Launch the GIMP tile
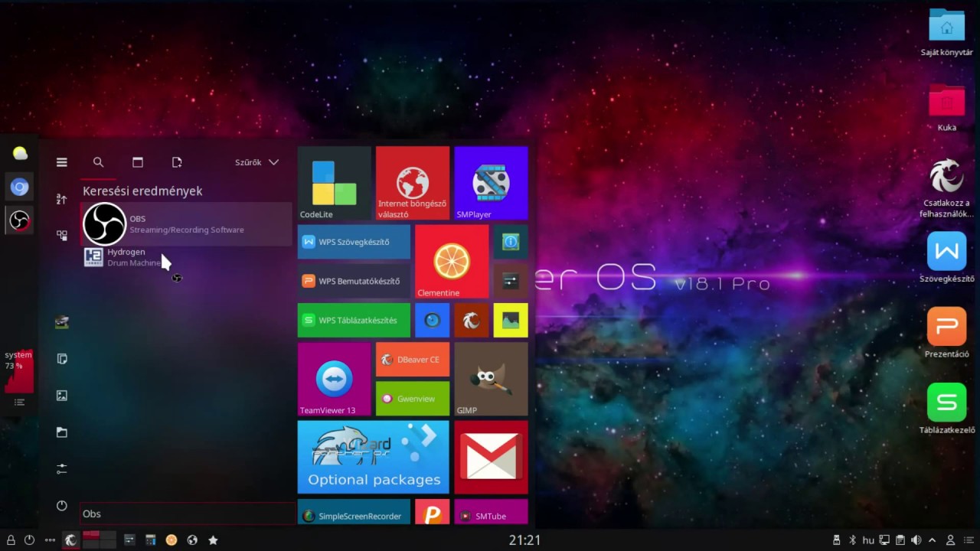 (491, 379)
